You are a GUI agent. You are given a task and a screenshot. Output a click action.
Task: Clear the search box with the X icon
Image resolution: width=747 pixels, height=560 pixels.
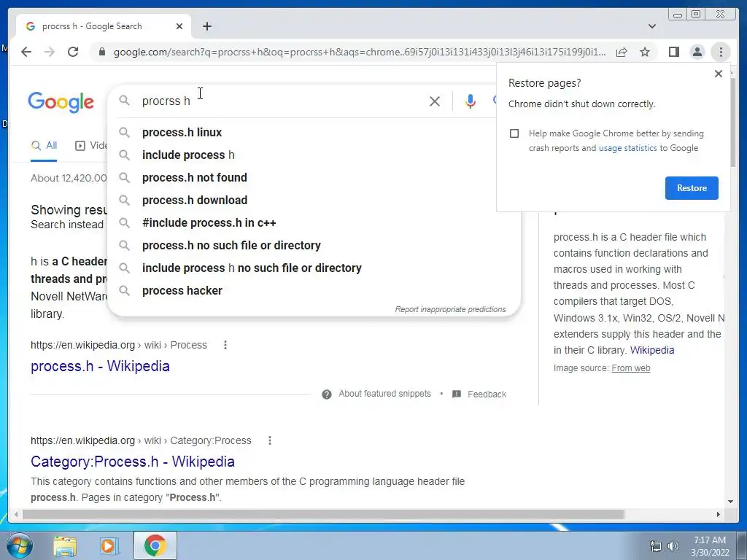tap(435, 101)
